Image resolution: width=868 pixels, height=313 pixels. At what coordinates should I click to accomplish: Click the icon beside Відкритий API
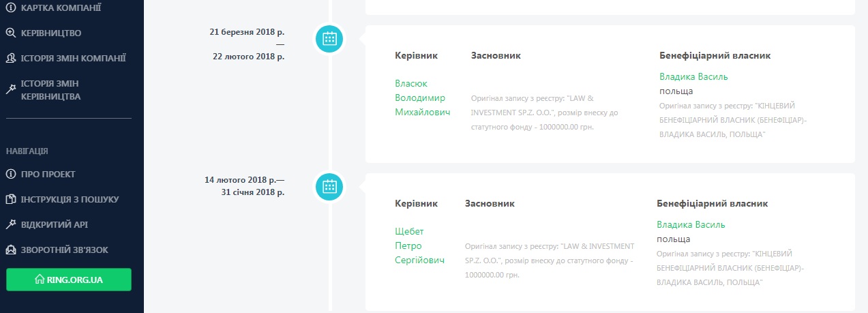click(x=11, y=224)
